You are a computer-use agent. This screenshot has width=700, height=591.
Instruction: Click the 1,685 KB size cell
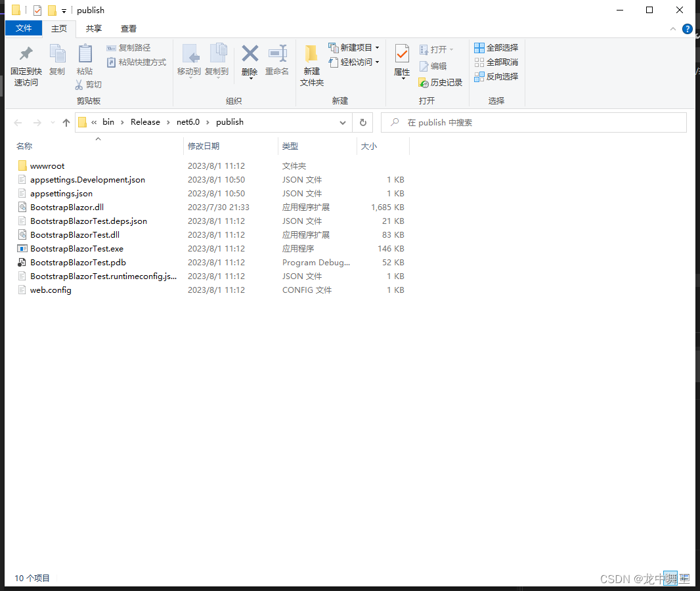[387, 208]
